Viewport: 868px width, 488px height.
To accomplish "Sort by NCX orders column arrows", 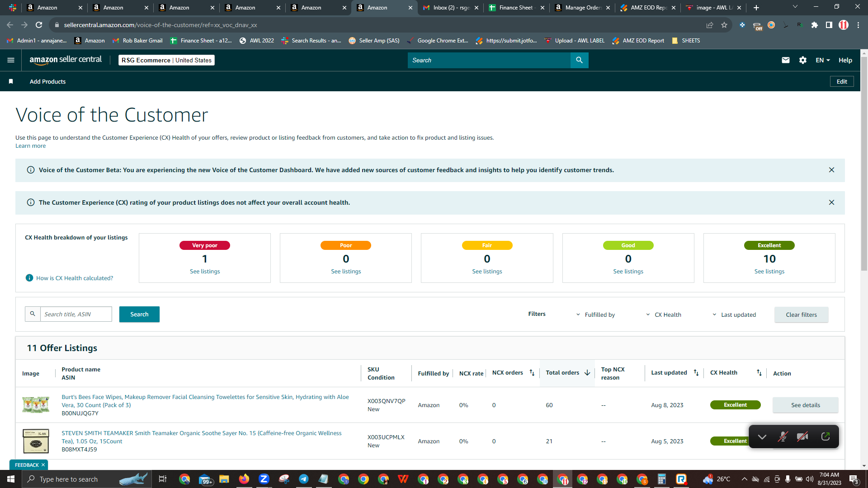I will tap(532, 373).
